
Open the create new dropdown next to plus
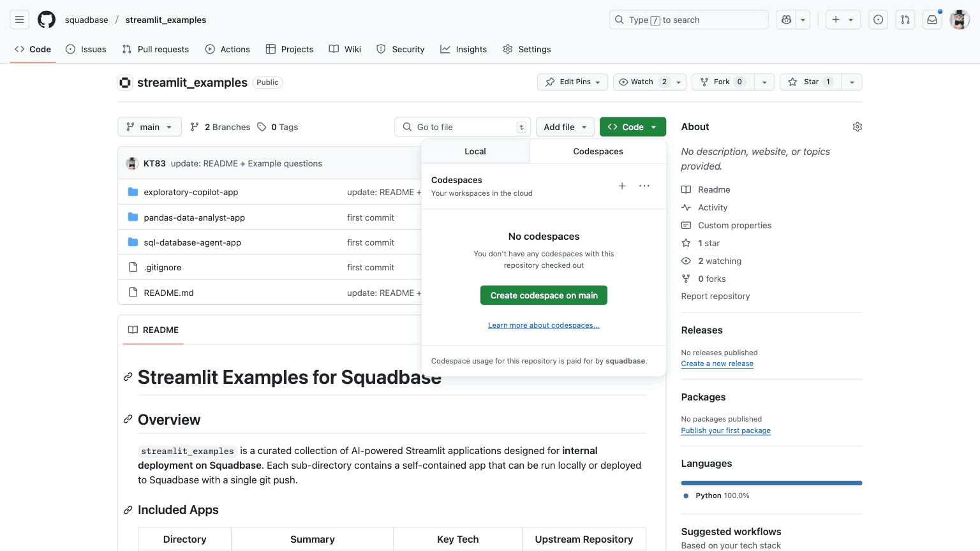pyautogui.click(x=850, y=20)
